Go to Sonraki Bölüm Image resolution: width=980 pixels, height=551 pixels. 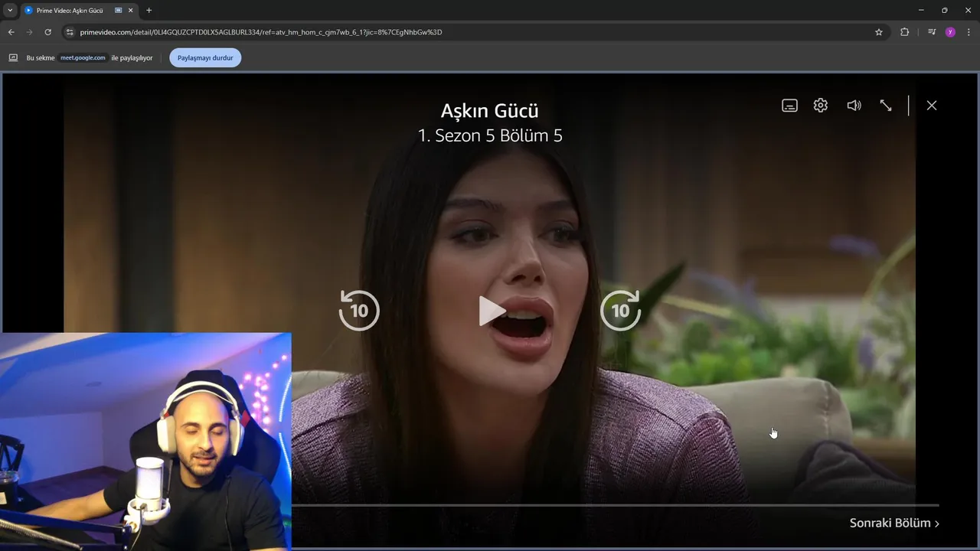tap(894, 523)
